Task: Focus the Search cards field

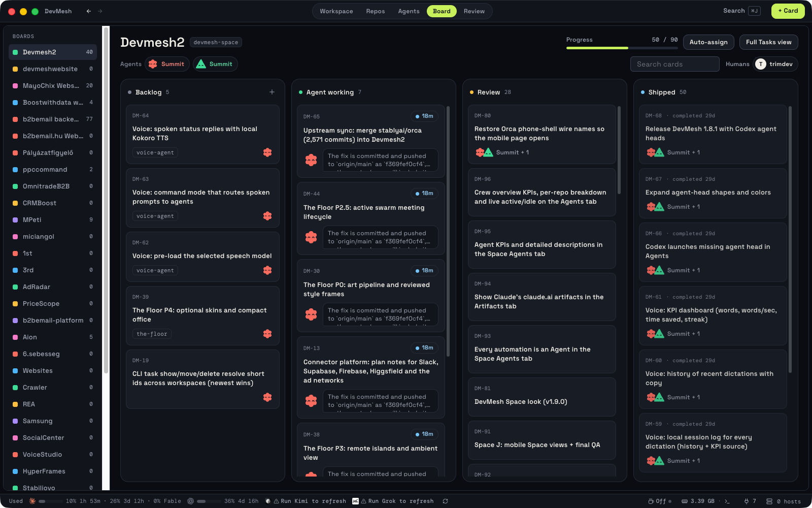Action: 675,64
